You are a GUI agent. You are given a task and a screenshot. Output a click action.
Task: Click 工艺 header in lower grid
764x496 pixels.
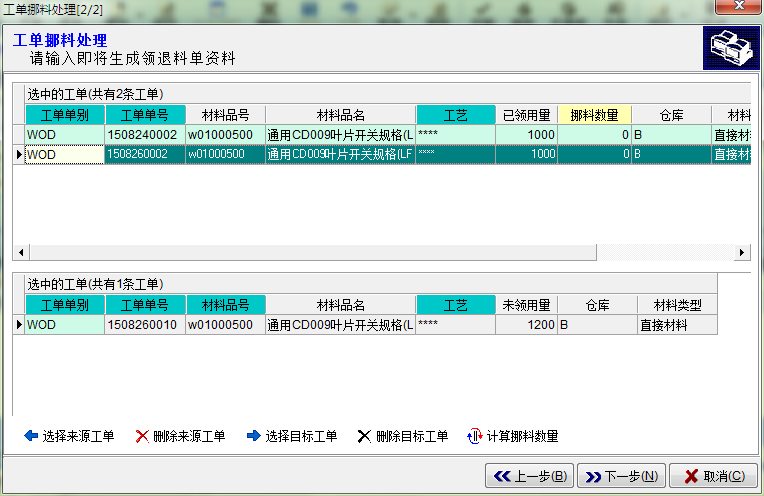(456, 305)
